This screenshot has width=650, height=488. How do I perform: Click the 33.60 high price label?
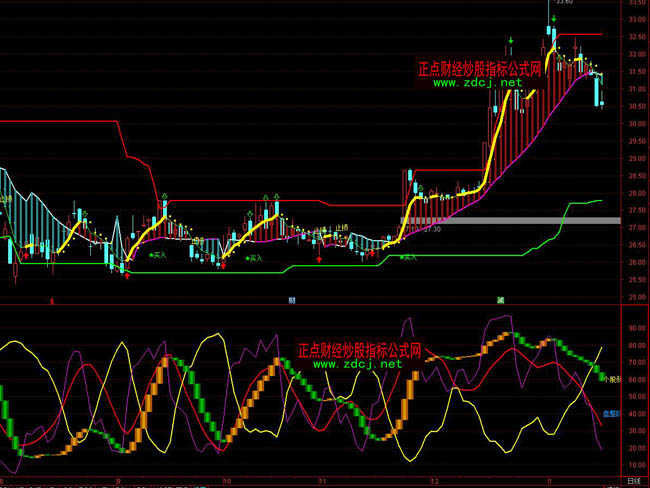(563, 3)
